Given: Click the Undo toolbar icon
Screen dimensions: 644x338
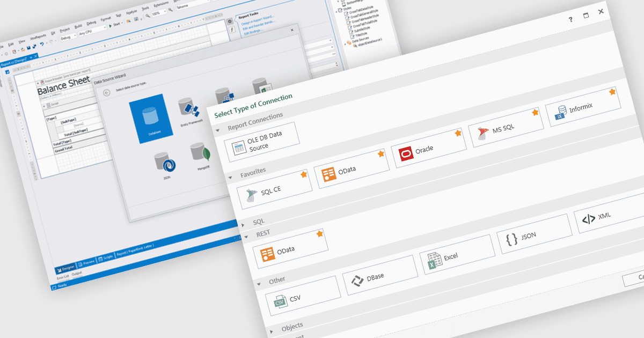Looking at the screenshot, I should pyautogui.click(x=42, y=44).
